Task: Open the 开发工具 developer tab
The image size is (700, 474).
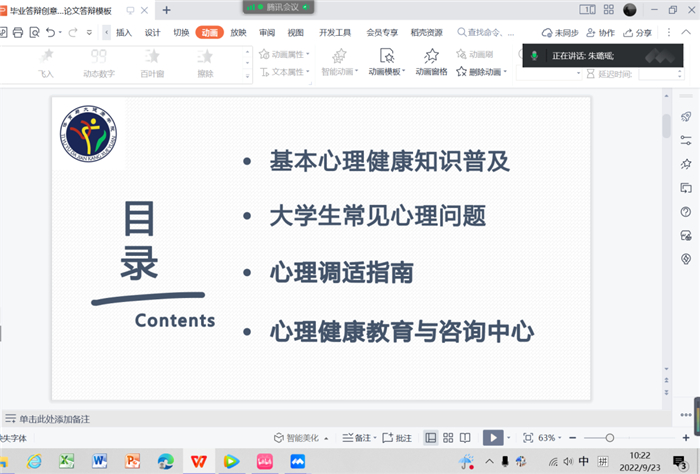Action: [x=335, y=33]
